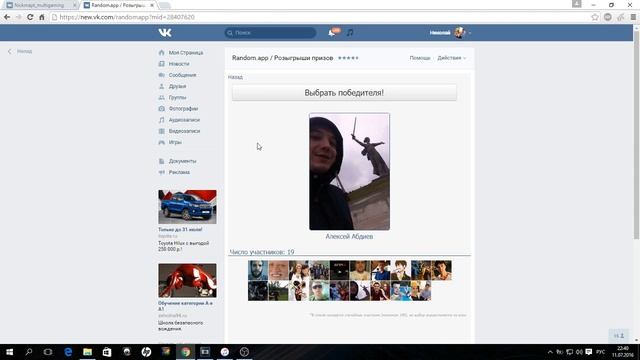
Task: Click the vertical page scrollbar thumb
Action: pyautogui.click(x=636, y=135)
